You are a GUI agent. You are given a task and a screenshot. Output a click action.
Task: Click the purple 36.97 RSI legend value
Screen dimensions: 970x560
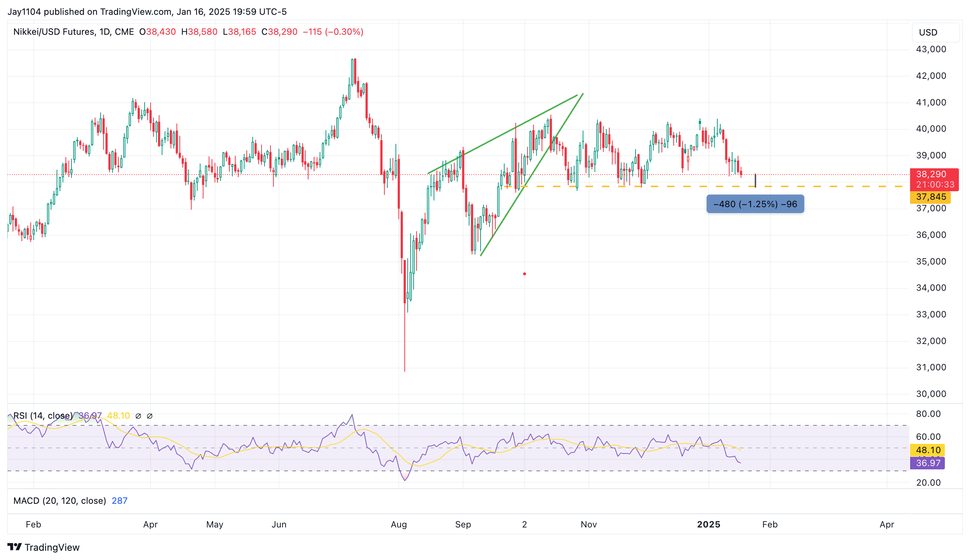pyautogui.click(x=90, y=416)
